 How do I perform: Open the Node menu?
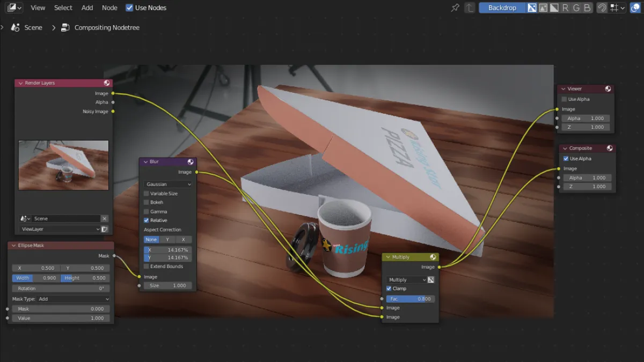click(109, 8)
